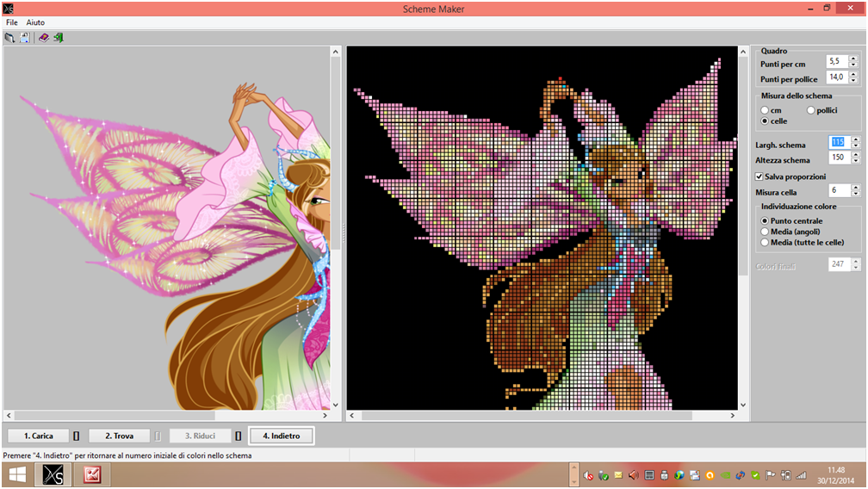
Task: Click the Punti per pollice input field
Action: 837,77
